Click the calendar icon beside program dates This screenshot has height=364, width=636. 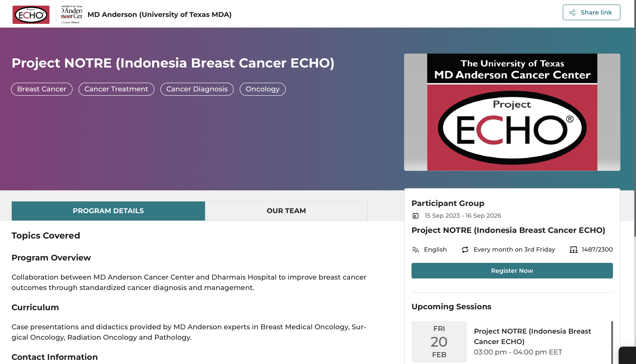(415, 216)
